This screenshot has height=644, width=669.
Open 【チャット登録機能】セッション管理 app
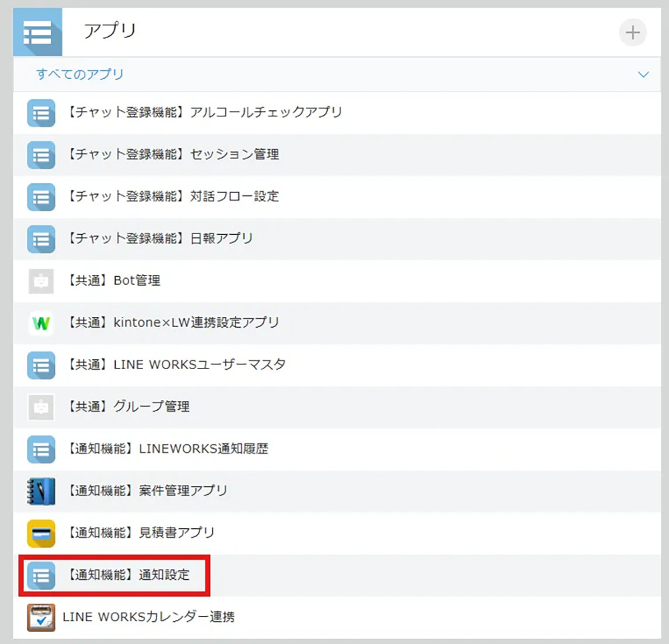(173, 154)
